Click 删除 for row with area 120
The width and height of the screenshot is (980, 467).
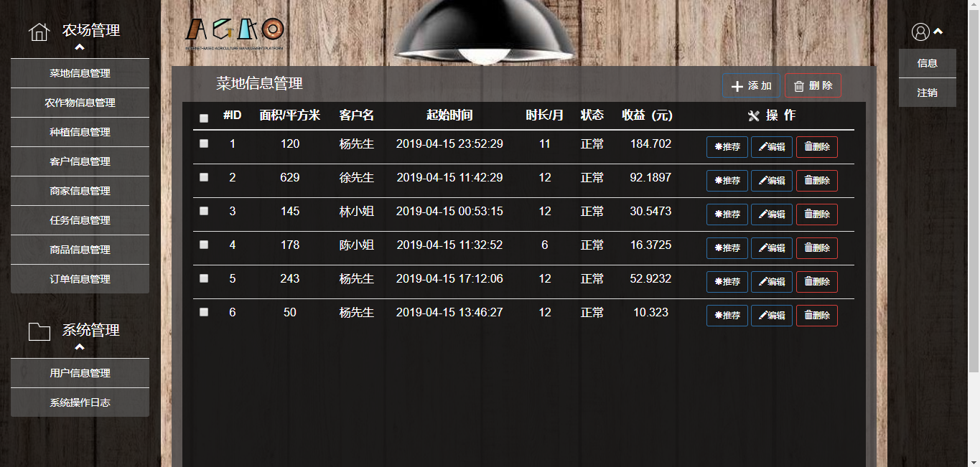click(x=817, y=147)
